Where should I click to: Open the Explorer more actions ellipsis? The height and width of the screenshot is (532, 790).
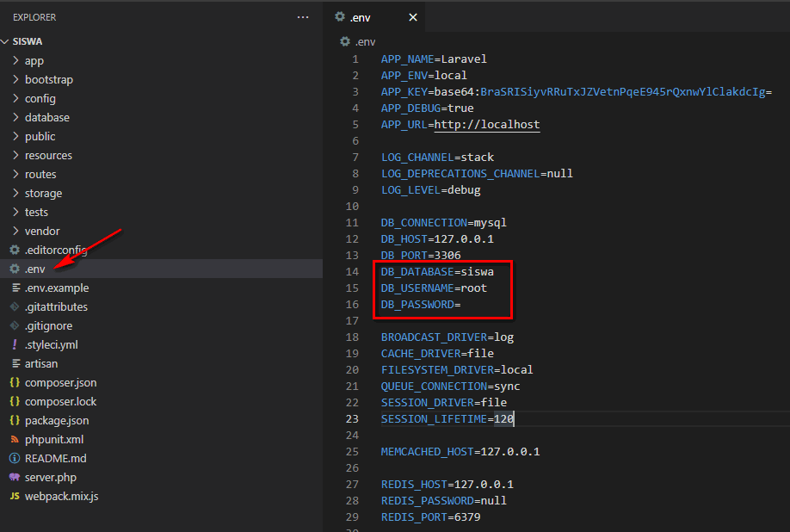(x=302, y=17)
